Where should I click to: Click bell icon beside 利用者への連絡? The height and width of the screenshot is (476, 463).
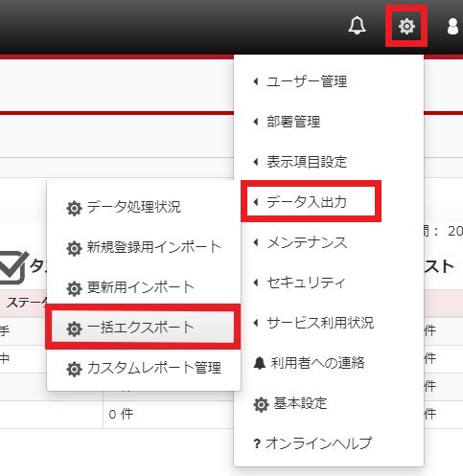[x=260, y=363]
